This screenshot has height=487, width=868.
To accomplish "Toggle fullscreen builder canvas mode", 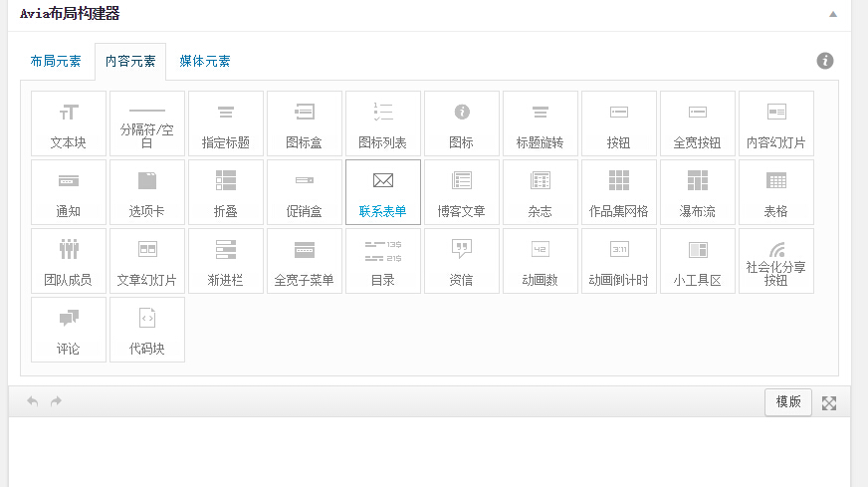I will coord(829,402).
